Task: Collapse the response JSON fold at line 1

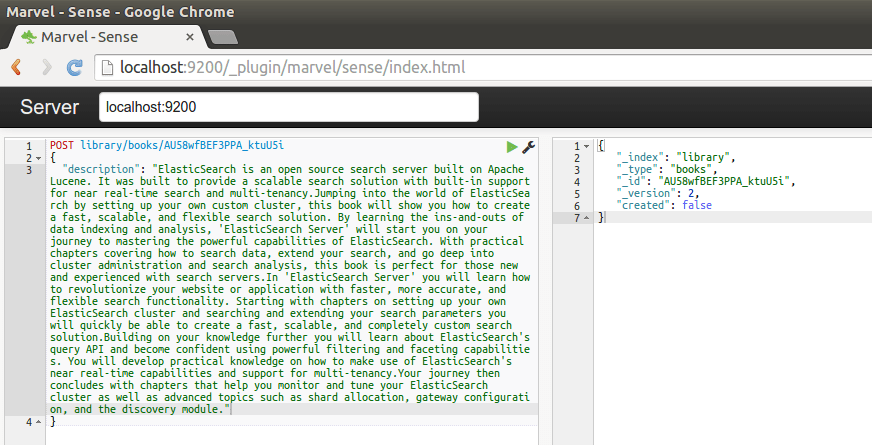Action: [587, 146]
